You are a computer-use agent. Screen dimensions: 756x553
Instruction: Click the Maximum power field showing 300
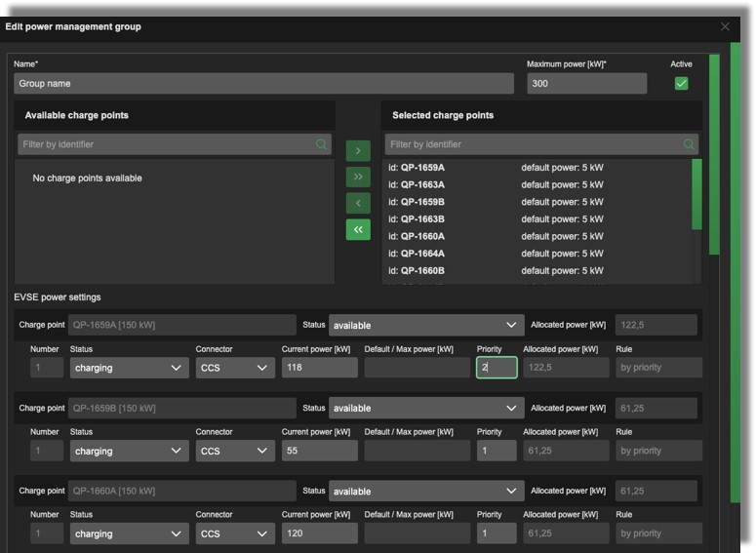586,84
